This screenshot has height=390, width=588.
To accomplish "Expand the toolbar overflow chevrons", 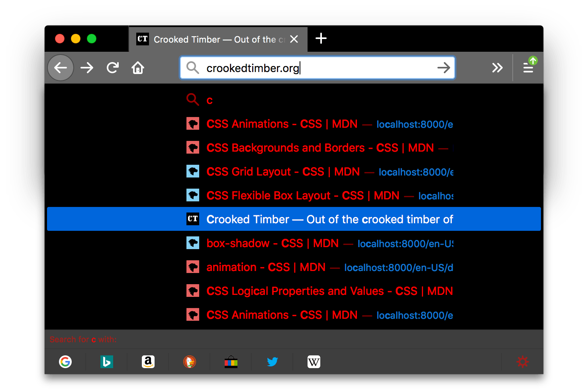I will [x=497, y=68].
